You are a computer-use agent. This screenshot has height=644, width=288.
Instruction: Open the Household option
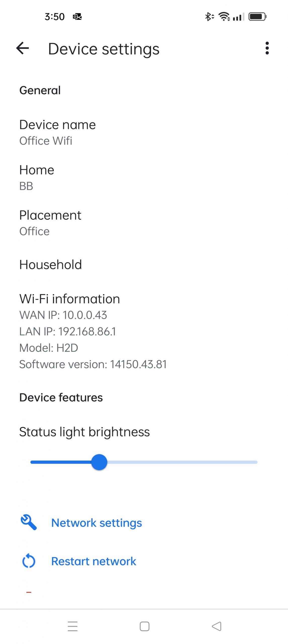51,265
